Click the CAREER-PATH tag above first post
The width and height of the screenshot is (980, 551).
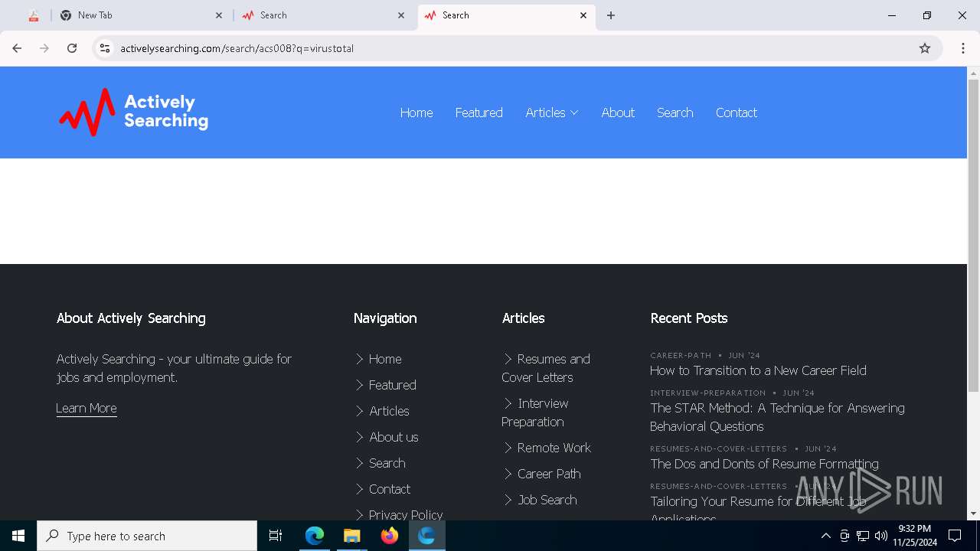click(x=681, y=355)
